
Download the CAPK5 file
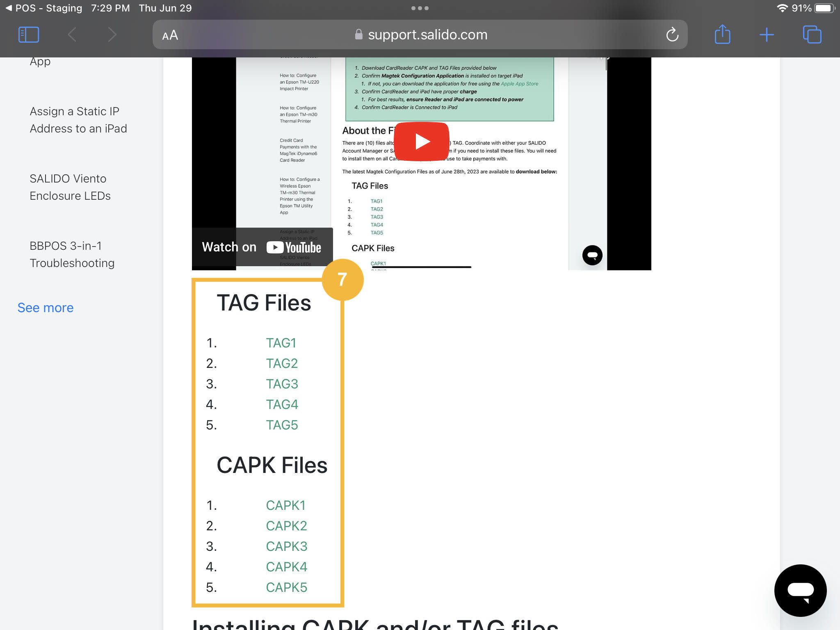(286, 587)
